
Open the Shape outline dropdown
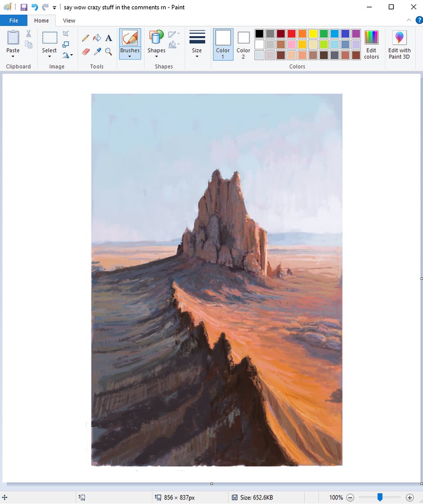(x=174, y=34)
